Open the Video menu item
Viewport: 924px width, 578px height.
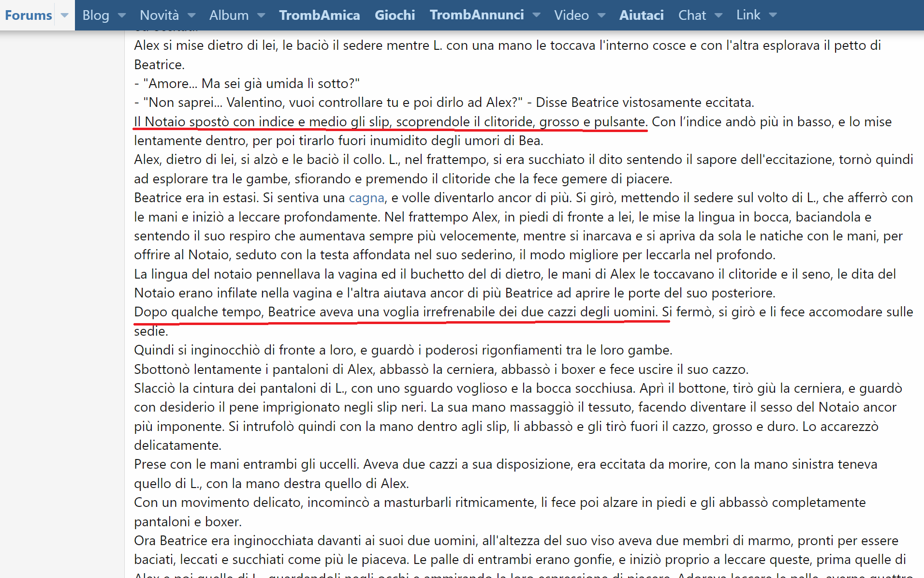point(571,15)
